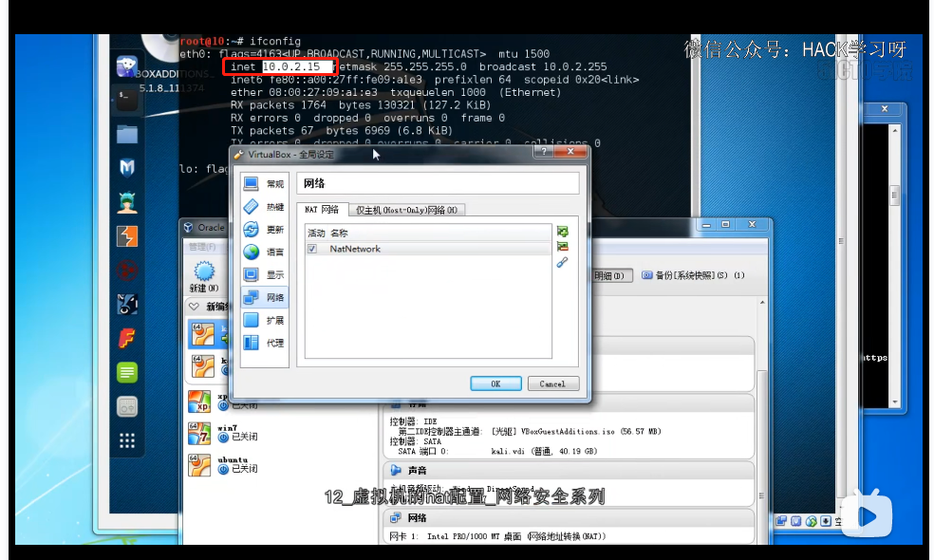
Task: Select the win7 virtual machine
Action: pyautogui.click(x=222, y=433)
